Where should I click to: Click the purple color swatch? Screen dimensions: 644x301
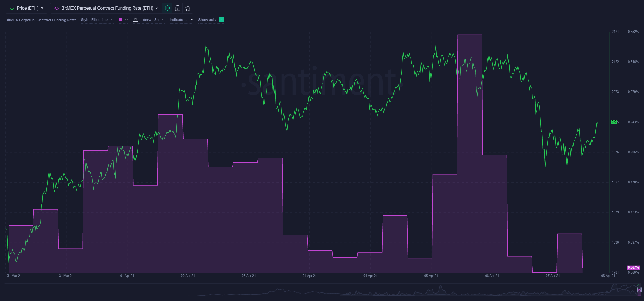pyautogui.click(x=120, y=20)
